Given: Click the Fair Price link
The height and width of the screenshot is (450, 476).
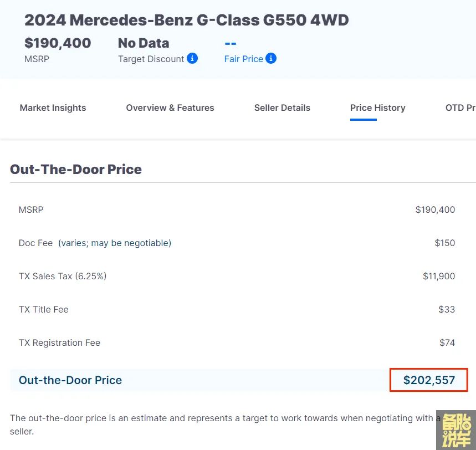Looking at the screenshot, I should tap(243, 59).
